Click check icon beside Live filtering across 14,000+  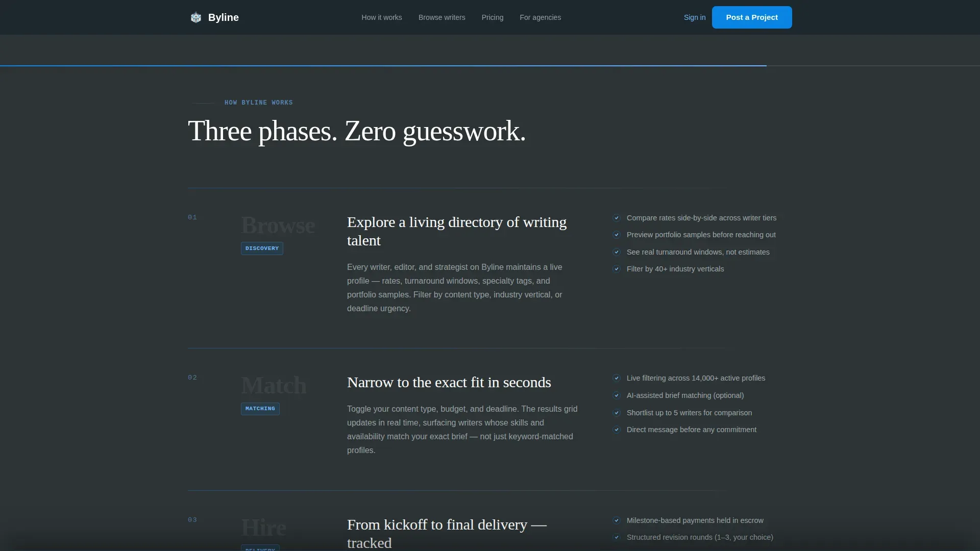(617, 378)
